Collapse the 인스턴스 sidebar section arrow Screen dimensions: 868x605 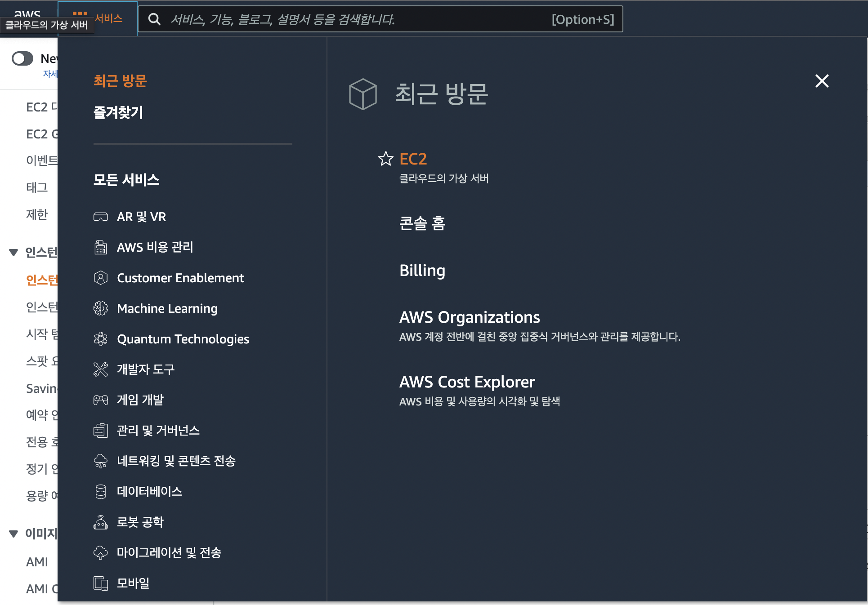(13, 253)
